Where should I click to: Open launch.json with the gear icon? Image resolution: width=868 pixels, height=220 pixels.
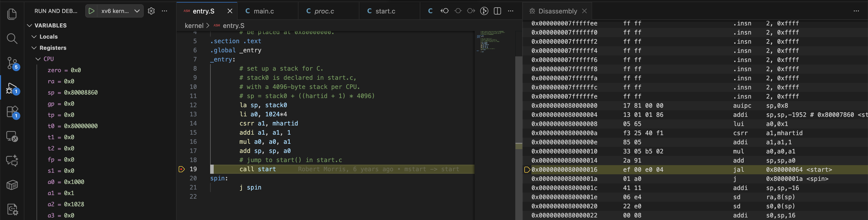coord(151,11)
